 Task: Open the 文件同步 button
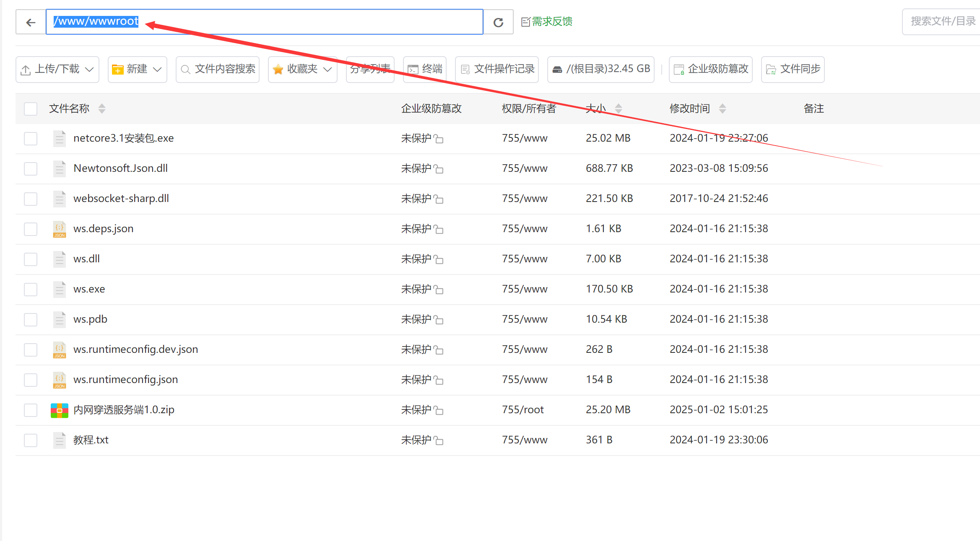pyautogui.click(x=793, y=69)
